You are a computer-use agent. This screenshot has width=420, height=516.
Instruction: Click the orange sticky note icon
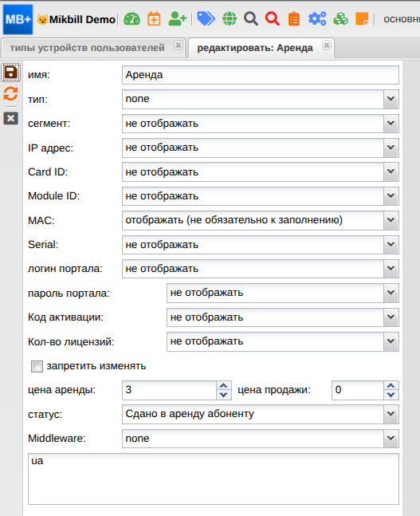point(362,19)
